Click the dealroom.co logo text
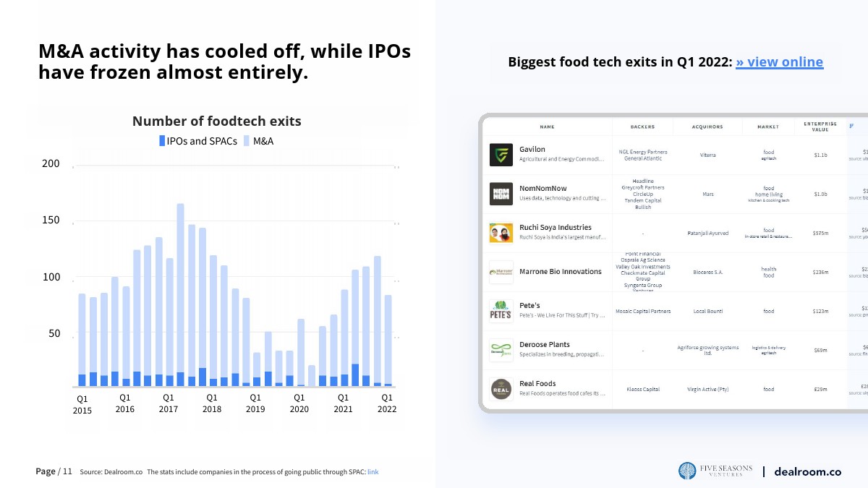The height and width of the screenshot is (488, 868). tap(807, 471)
